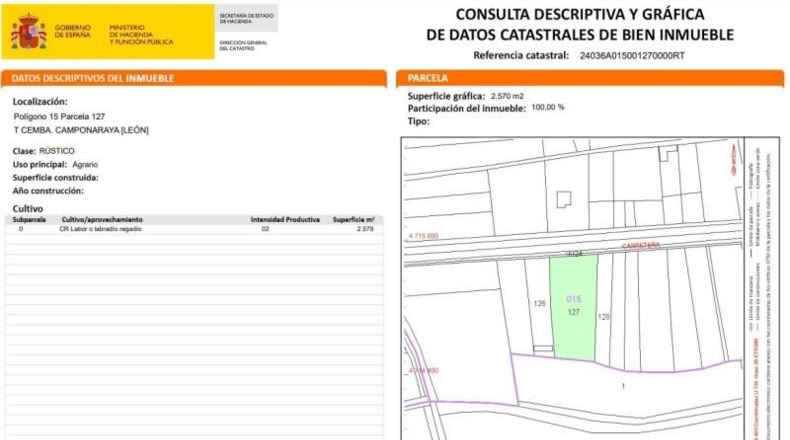Click the '4.715.000' coordinate label on map

tap(423, 236)
